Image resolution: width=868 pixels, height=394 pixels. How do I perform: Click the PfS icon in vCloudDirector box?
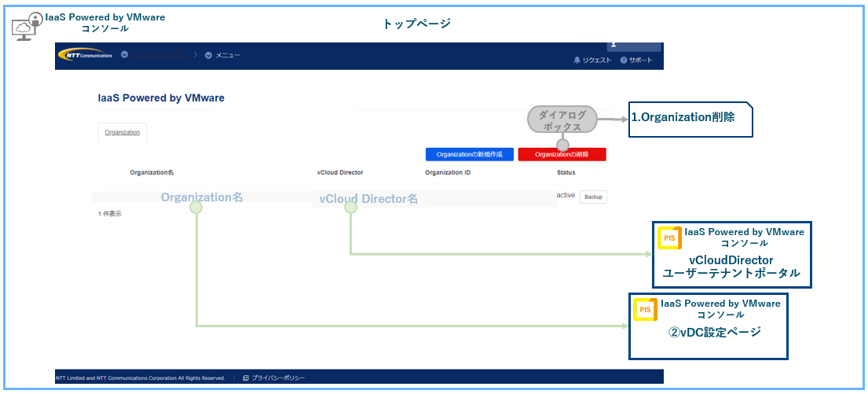[x=669, y=238]
